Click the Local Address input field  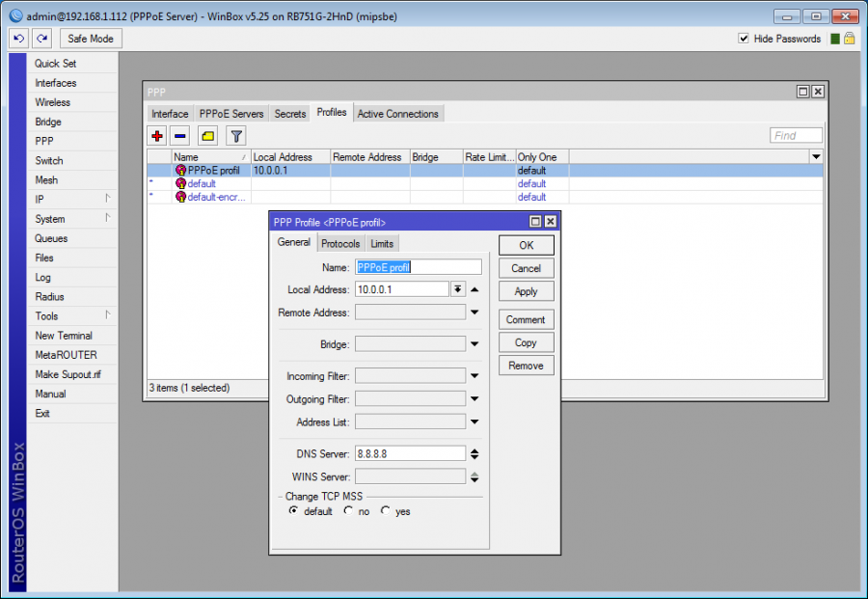[x=402, y=289]
